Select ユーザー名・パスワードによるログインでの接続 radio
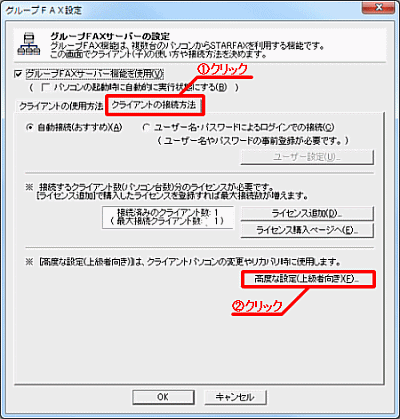The width and height of the screenshot is (400, 419). pyautogui.click(x=146, y=128)
